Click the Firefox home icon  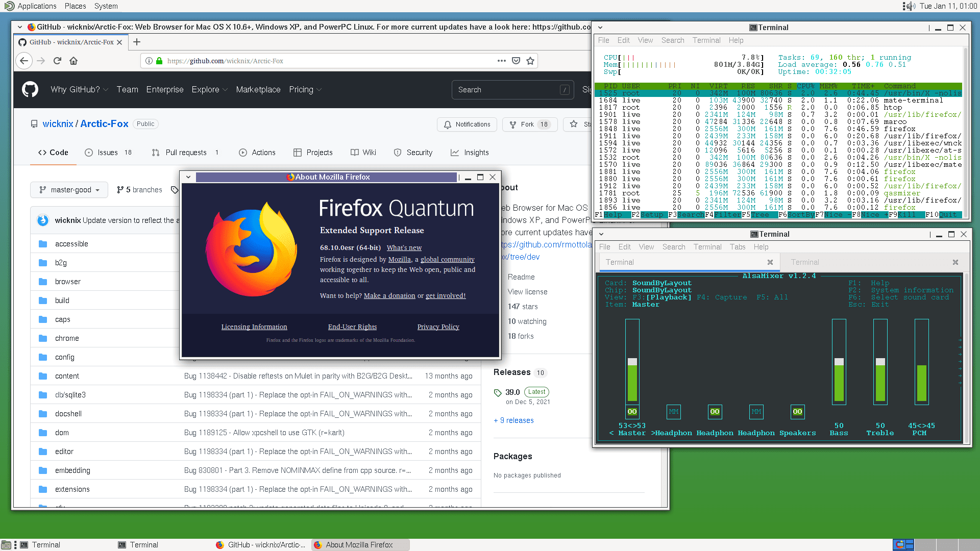click(73, 61)
